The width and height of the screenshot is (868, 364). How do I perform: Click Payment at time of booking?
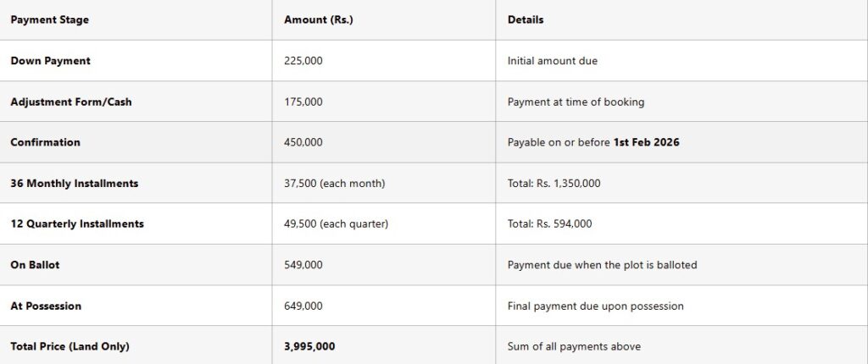pos(576,102)
